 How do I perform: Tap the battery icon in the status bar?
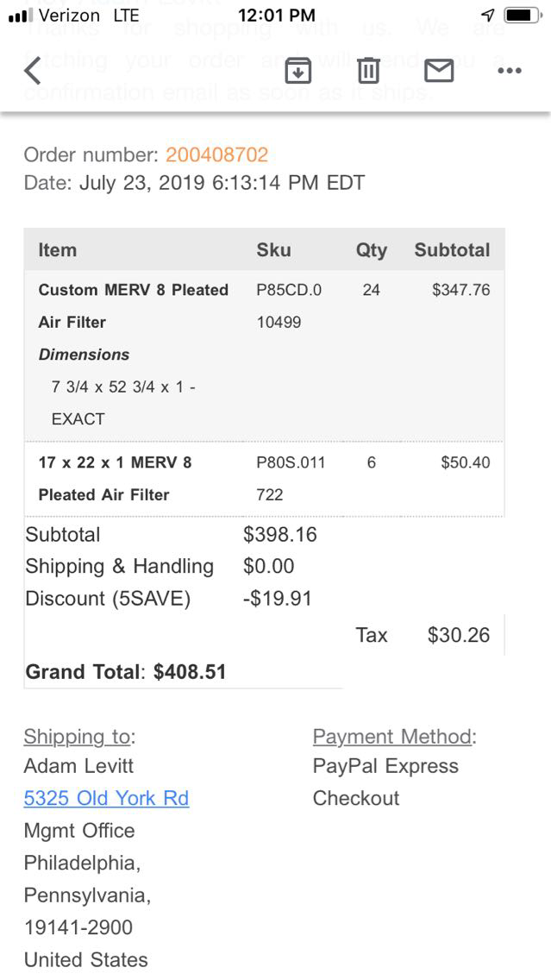coord(521,16)
